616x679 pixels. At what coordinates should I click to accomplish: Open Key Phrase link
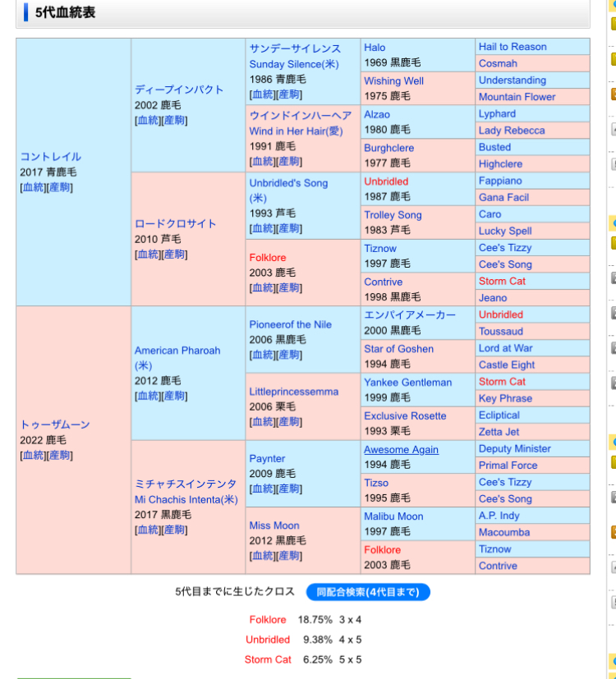(x=505, y=398)
